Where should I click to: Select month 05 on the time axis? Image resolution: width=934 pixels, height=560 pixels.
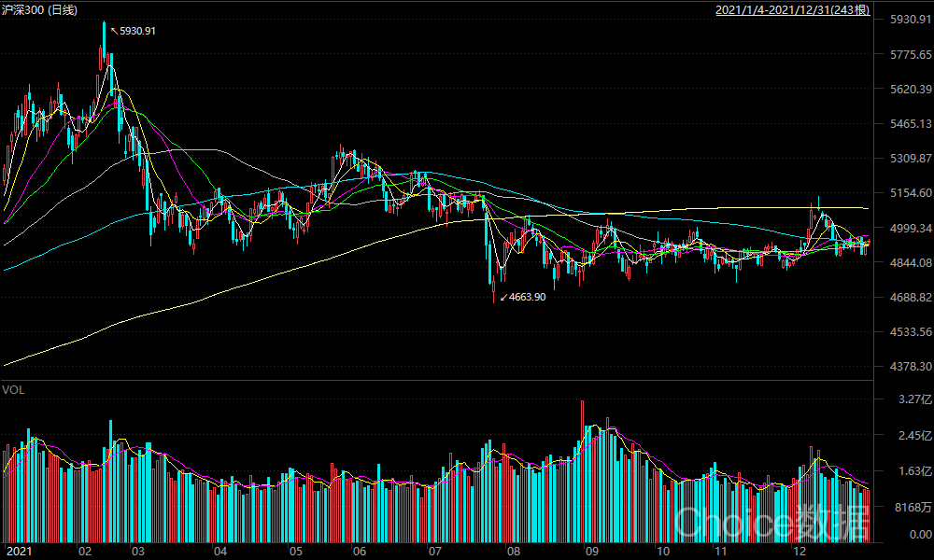pos(295,552)
